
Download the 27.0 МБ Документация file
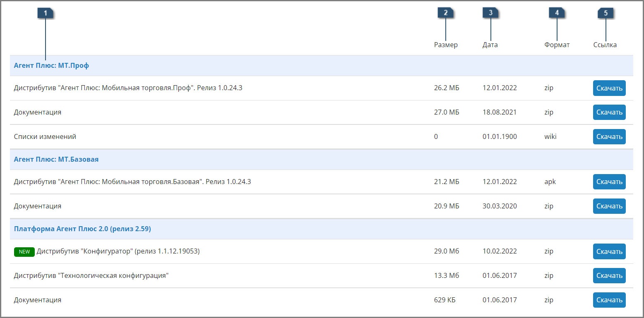(x=609, y=112)
